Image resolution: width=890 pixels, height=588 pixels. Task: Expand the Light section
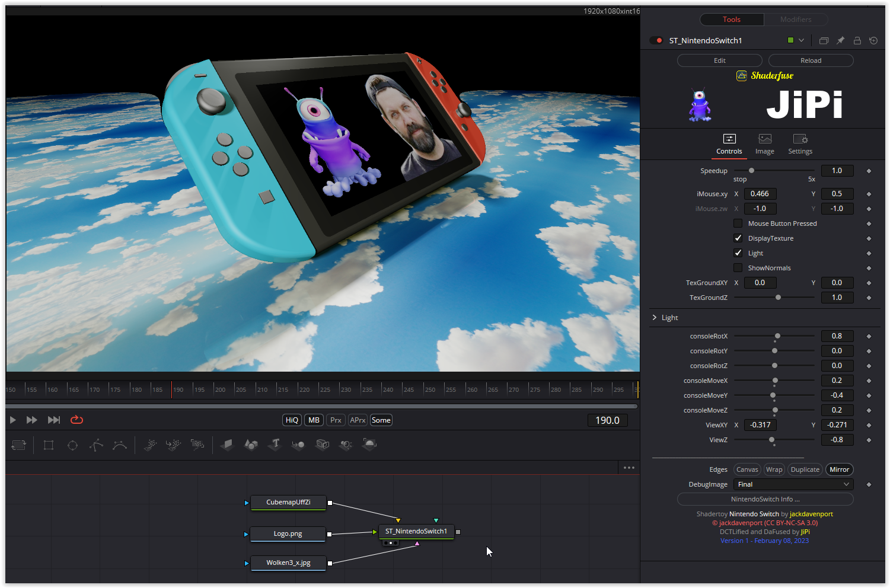coord(655,318)
